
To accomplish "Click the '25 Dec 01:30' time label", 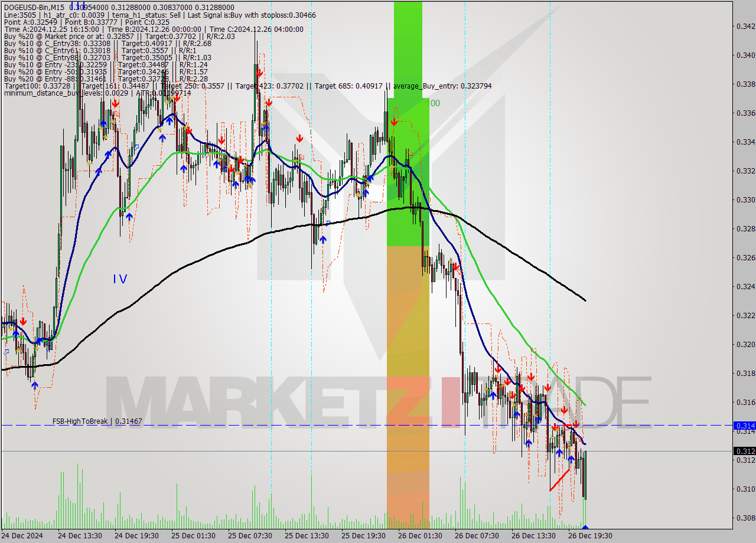I will [193, 536].
